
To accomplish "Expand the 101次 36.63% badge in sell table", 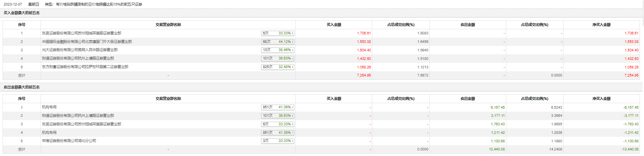I will pyautogui.click(x=277, y=116).
